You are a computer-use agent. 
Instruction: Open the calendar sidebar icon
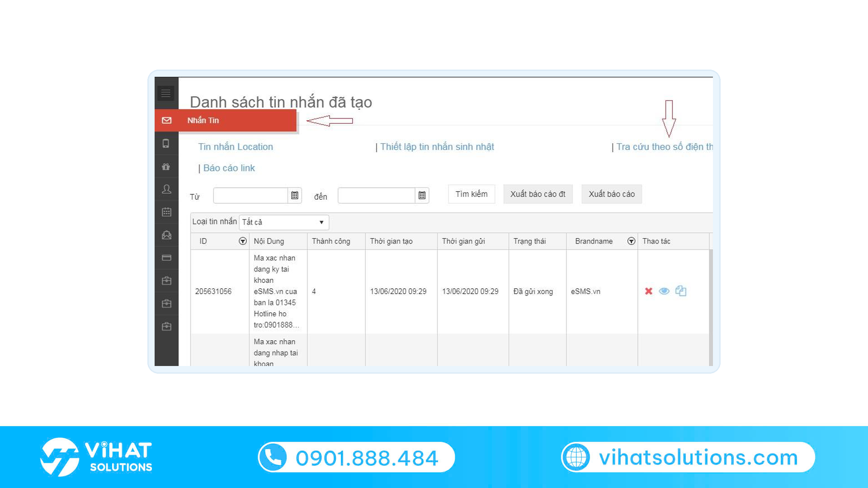pos(166,212)
